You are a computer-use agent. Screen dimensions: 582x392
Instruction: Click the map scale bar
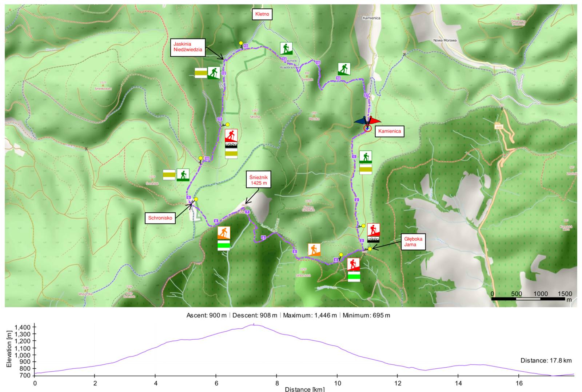pos(528,299)
